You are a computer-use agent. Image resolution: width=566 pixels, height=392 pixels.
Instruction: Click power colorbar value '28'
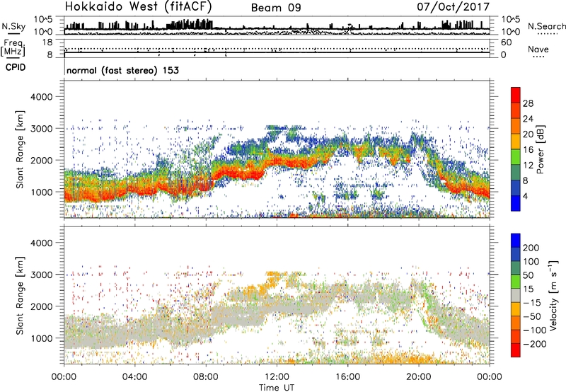tap(528, 103)
